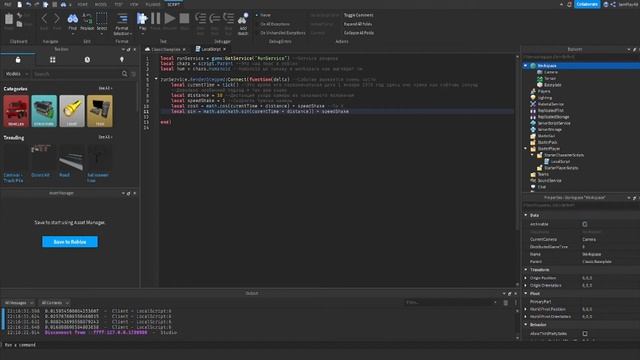Collapse the StarterPlayer tree node
The width and height of the screenshot is (640, 360).
pyautogui.click(x=526, y=149)
